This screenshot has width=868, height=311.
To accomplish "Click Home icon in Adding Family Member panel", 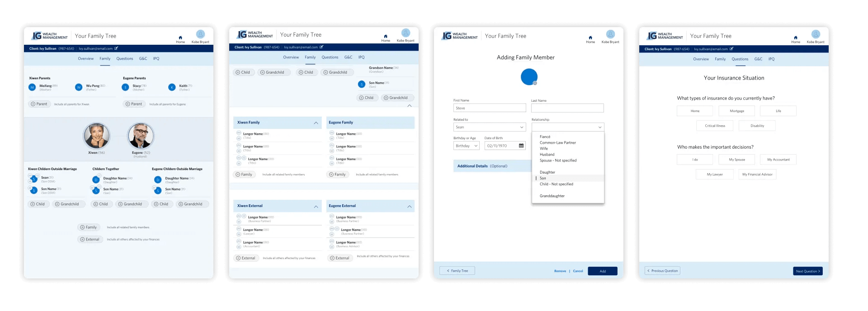I will (x=590, y=38).
